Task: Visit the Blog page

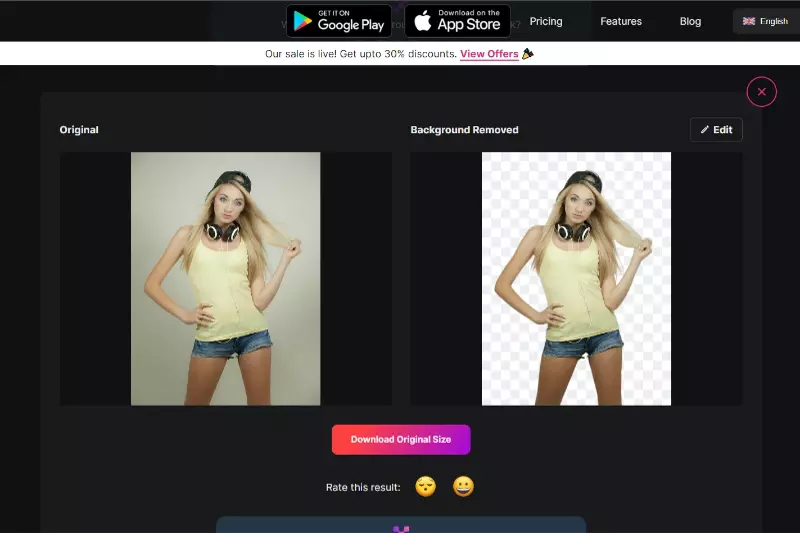Action: [690, 21]
